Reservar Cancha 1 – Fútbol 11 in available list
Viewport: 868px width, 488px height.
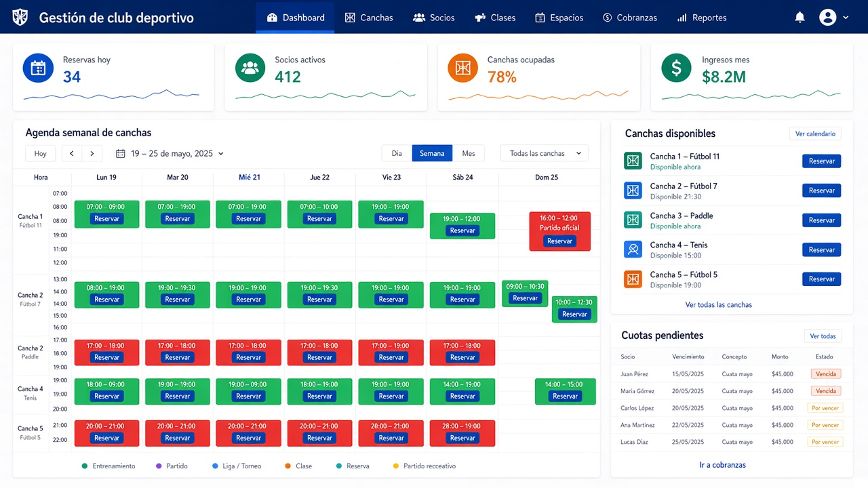(x=822, y=161)
